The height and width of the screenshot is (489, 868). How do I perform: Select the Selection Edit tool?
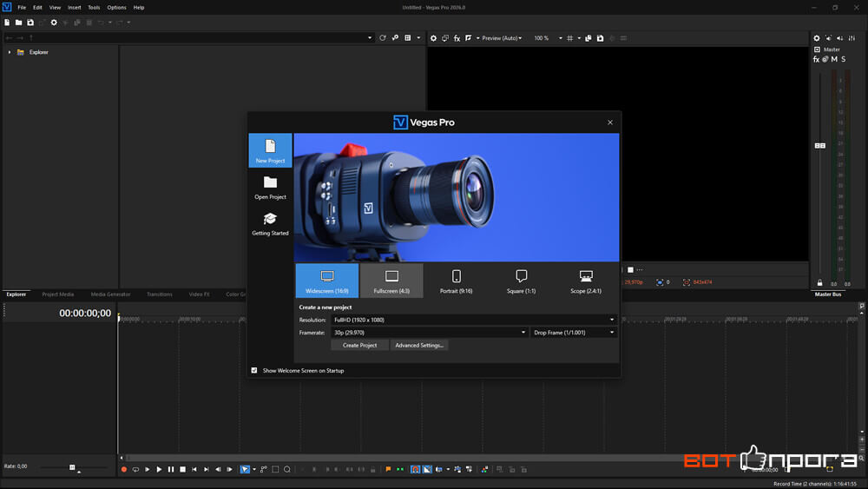(x=275, y=470)
